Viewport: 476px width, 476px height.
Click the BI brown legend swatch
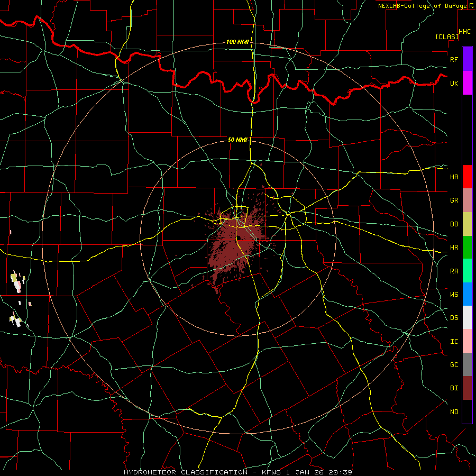tap(467, 388)
